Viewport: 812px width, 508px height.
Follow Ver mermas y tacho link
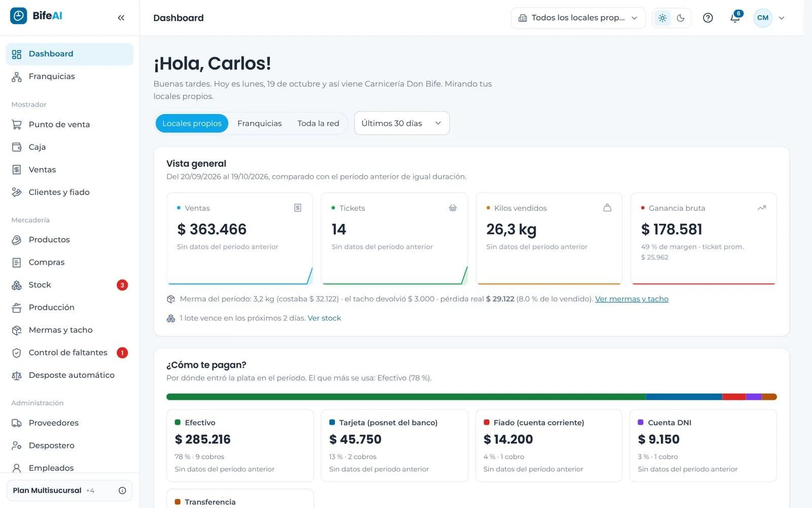click(631, 299)
